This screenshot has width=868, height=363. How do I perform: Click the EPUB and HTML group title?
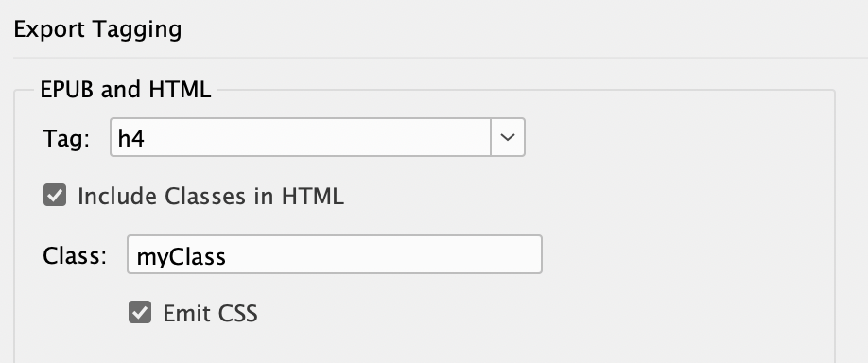pyautogui.click(x=126, y=90)
